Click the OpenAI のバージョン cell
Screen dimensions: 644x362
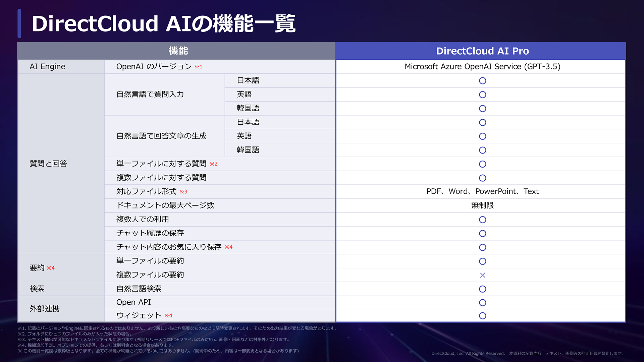[220, 67]
